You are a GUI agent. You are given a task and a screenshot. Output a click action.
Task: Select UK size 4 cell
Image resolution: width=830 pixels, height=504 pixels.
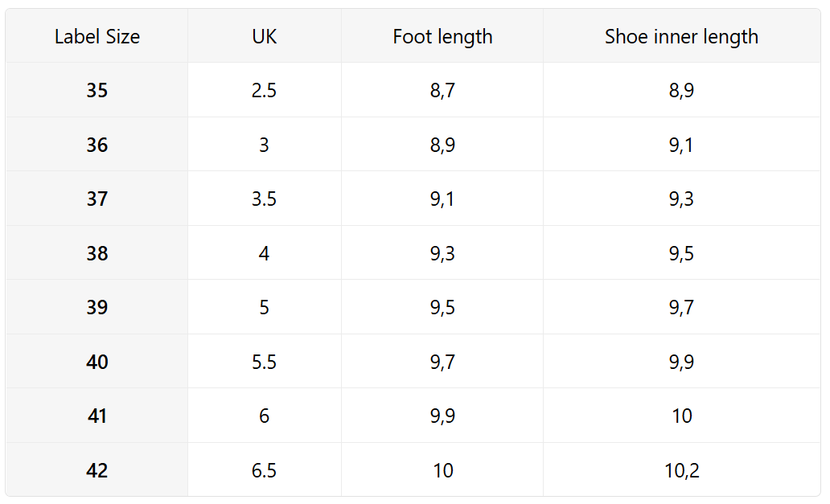[x=264, y=253]
